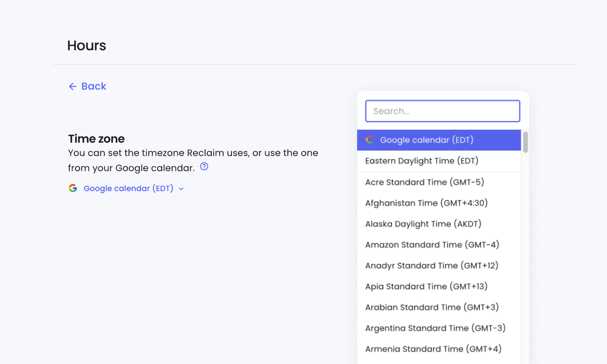
Task: Toggle the chevron next to Google calendar (EDT)
Action: pyautogui.click(x=181, y=189)
